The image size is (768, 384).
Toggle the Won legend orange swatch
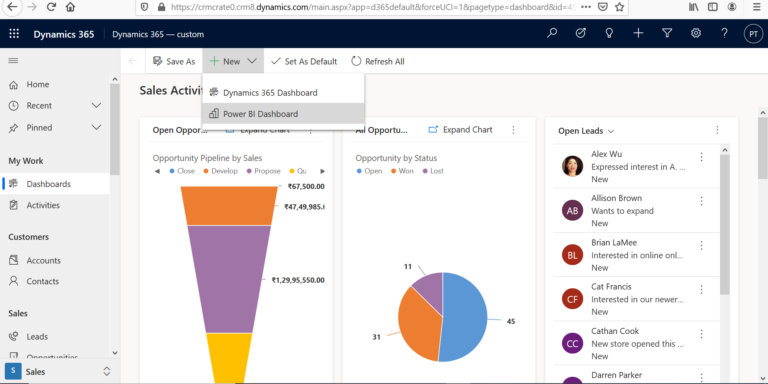point(394,171)
